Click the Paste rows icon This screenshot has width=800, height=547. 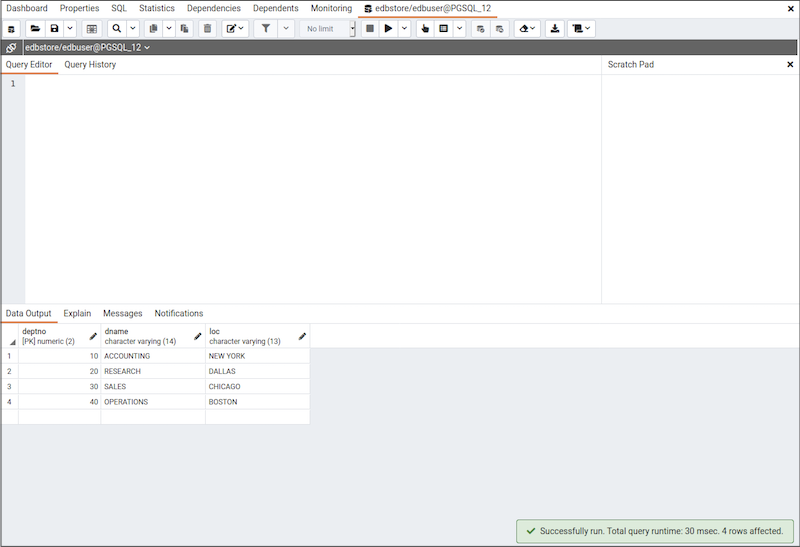coord(184,29)
